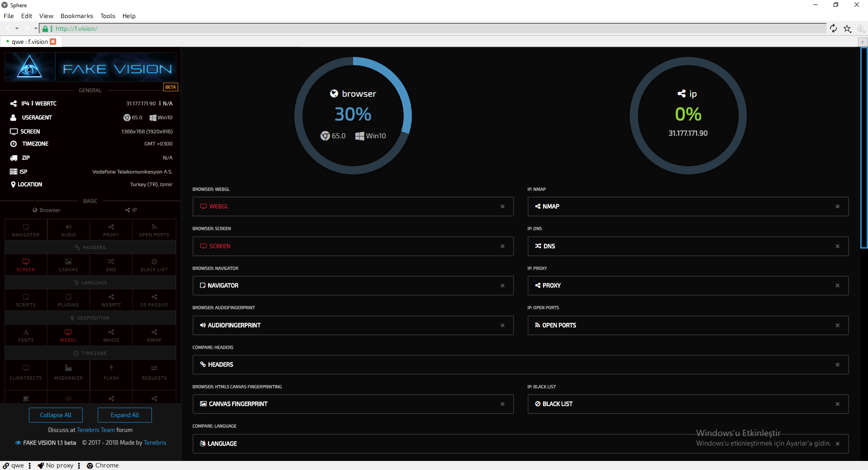868x470 pixels.
Task: Click the page vertical scrollbar thumb
Action: pos(864,148)
